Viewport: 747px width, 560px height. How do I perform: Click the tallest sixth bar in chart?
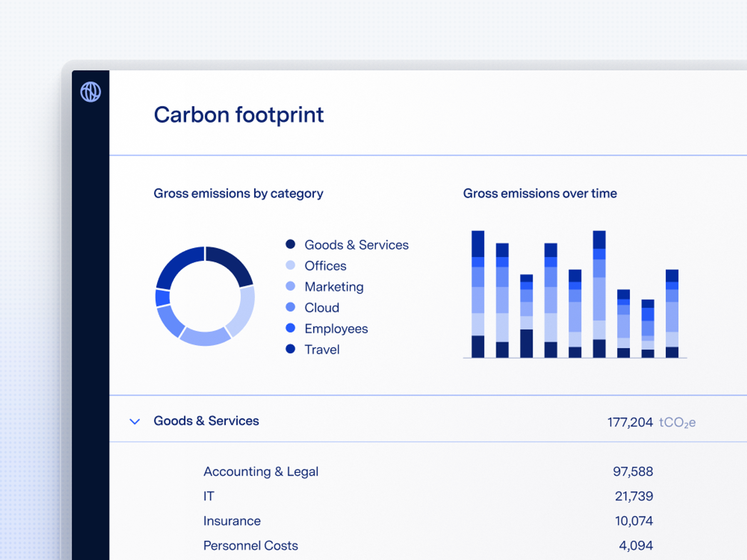click(x=599, y=294)
